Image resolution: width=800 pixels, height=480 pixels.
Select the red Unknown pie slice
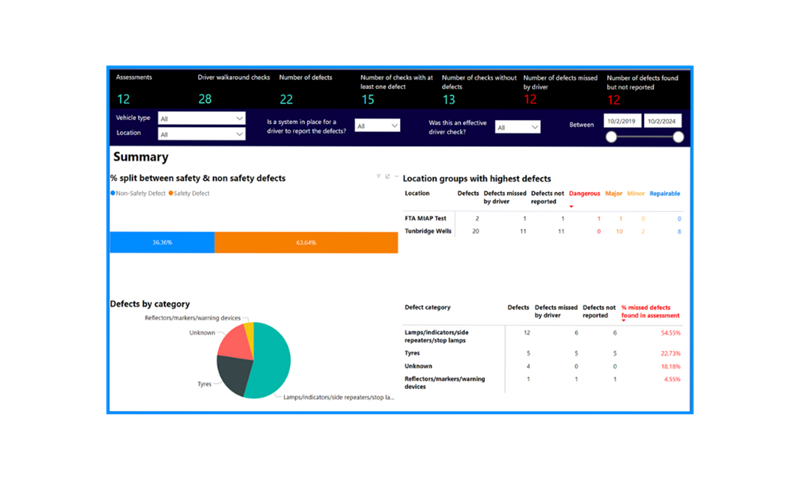tap(236, 342)
